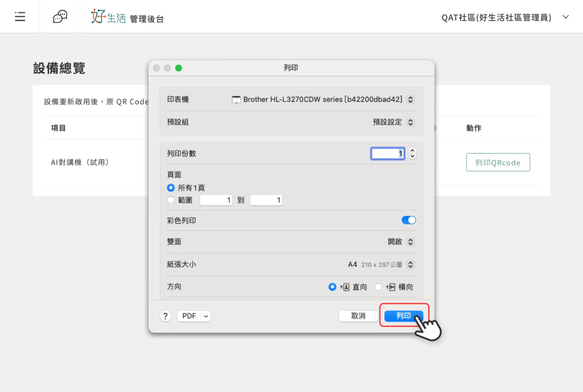Click the chat bubbles icon
The height and width of the screenshot is (392, 583).
(60, 17)
